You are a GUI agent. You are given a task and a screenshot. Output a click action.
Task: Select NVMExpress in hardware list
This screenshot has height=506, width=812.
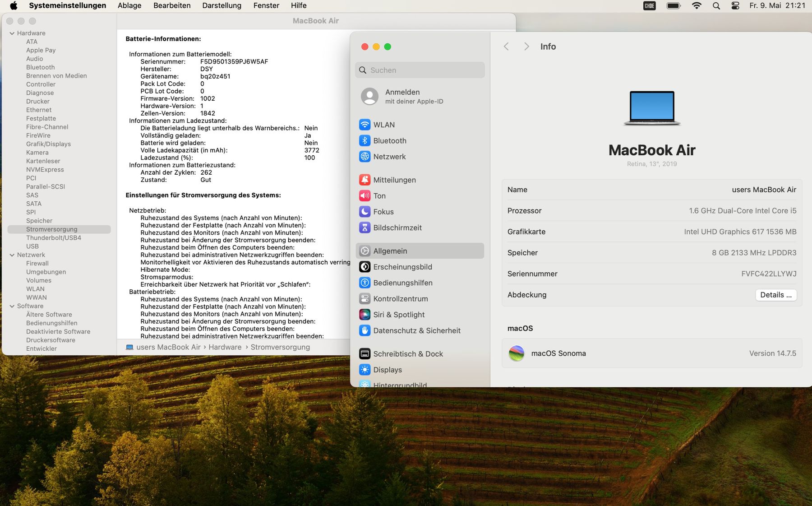[x=45, y=170]
